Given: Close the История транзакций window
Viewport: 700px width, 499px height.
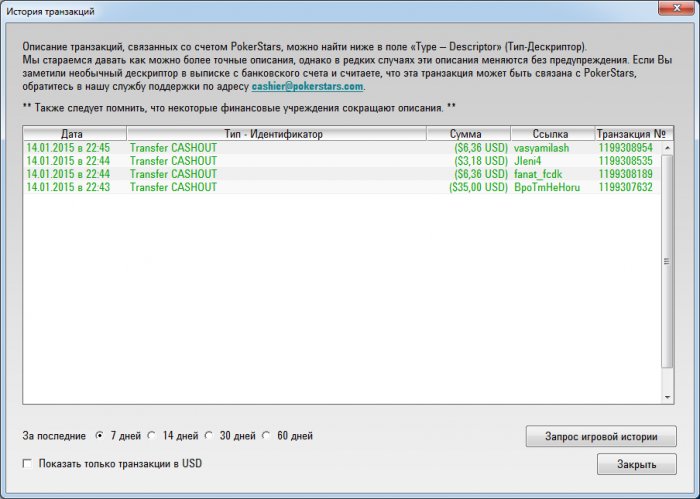Looking at the screenshot, I should click(x=676, y=8).
